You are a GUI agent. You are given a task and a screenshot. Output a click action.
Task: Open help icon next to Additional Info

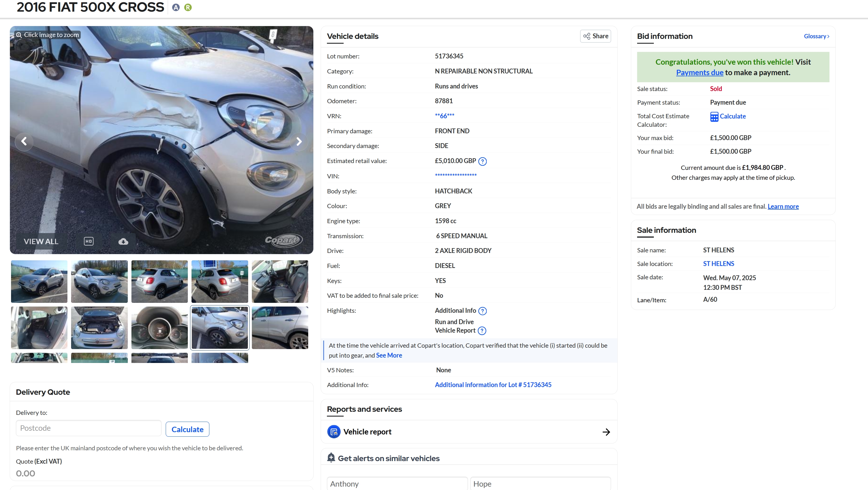[482, 311]
